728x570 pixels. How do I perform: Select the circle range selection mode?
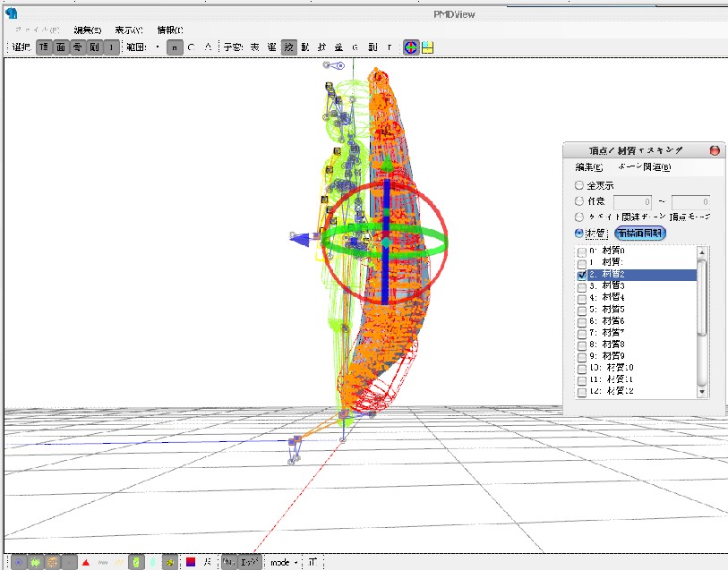click(192, 47)
